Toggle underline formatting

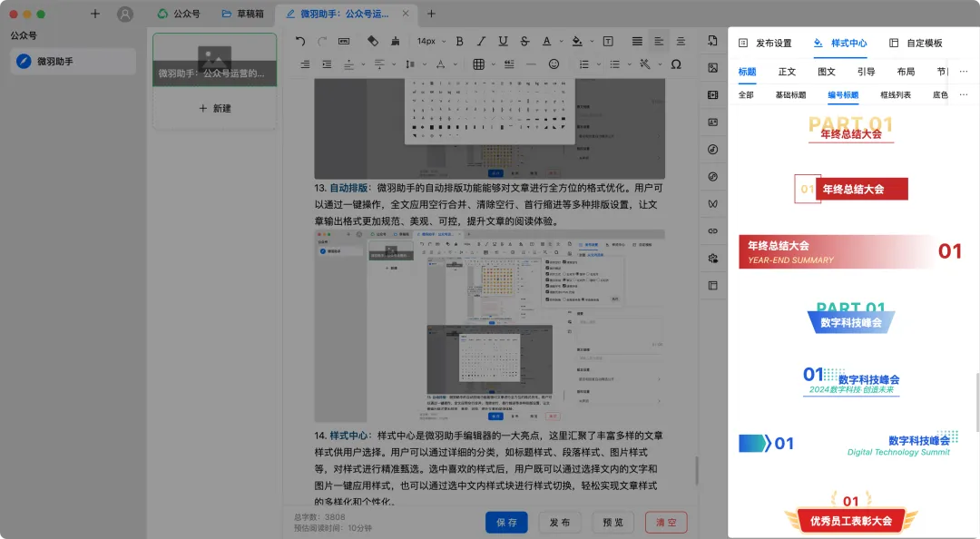tap(503, 41)
